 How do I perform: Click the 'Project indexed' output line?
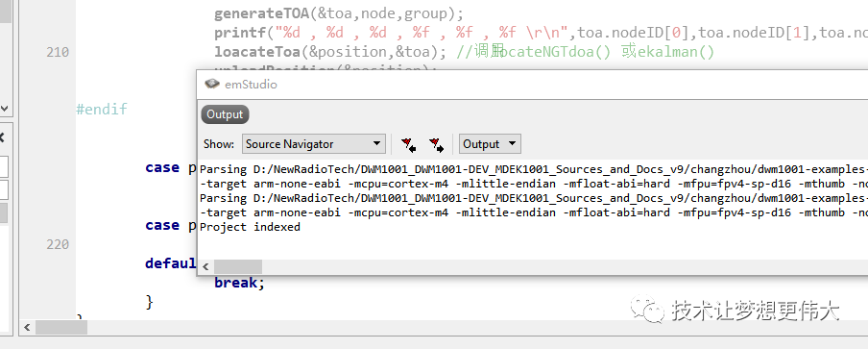(250, 227)
